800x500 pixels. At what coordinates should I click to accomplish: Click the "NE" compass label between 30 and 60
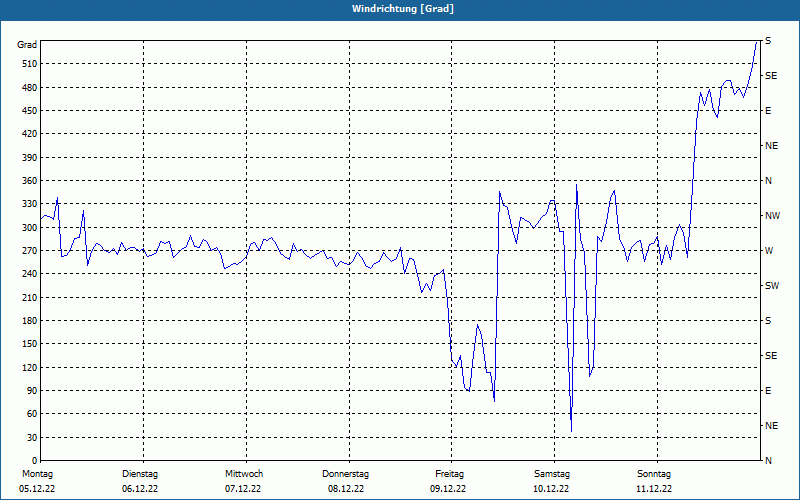coord(771,426)
